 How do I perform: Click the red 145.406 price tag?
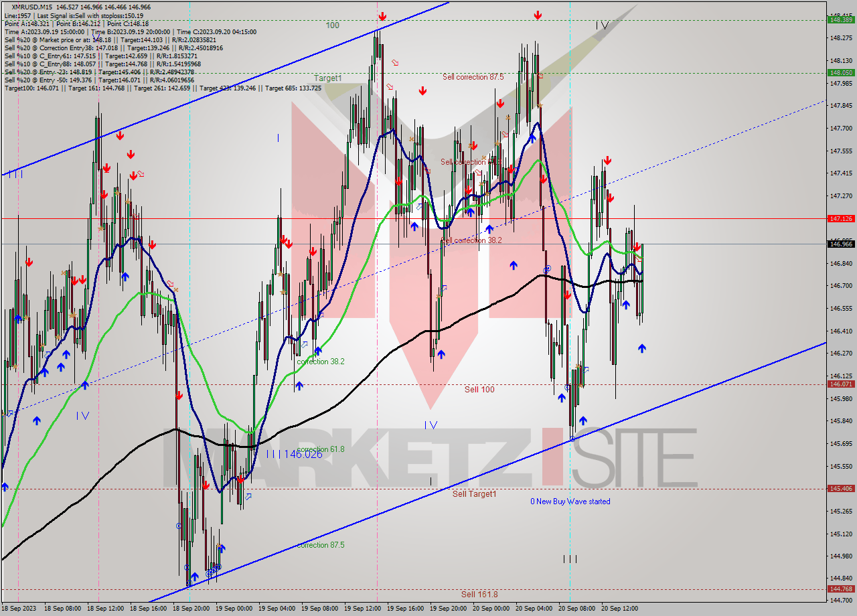point(841,488)
